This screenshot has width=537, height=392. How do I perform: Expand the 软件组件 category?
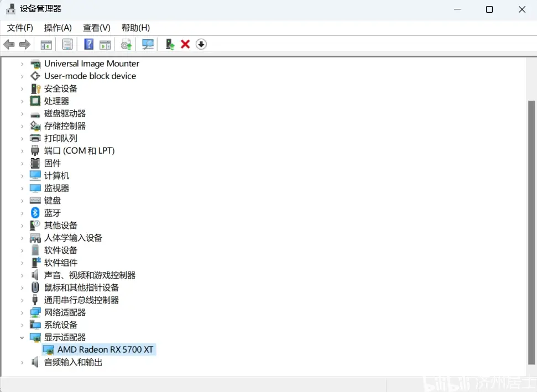[22, 263]
